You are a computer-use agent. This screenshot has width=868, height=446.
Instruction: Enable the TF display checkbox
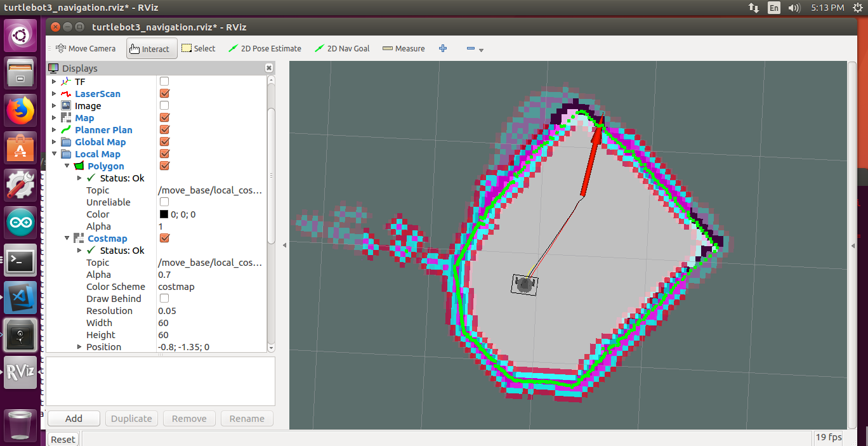click(164, 81)
